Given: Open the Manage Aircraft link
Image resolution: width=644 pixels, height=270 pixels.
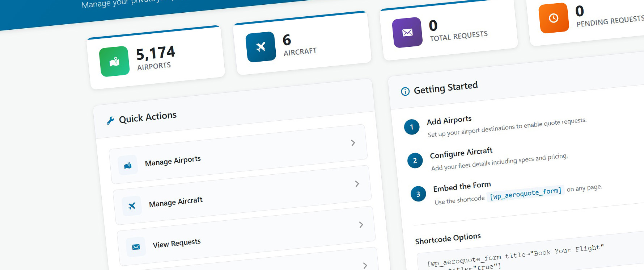Looking at the screenshot, I should click(175, 202).
